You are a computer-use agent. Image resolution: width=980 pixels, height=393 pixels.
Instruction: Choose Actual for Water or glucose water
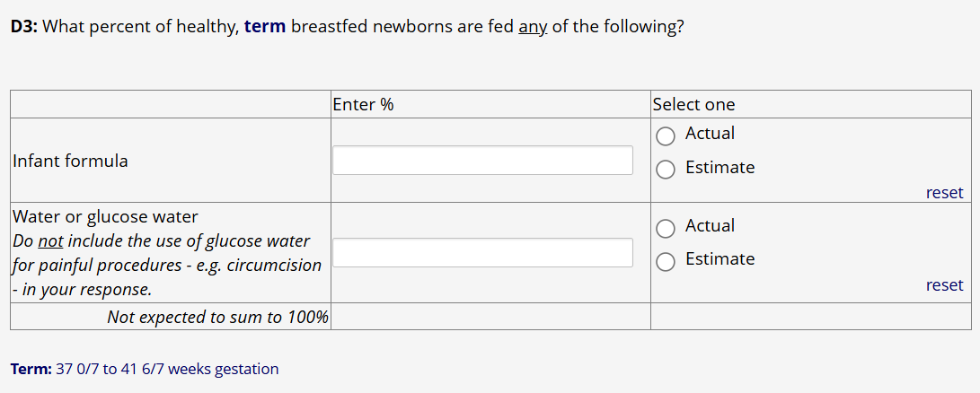click(x=666, y=229)
